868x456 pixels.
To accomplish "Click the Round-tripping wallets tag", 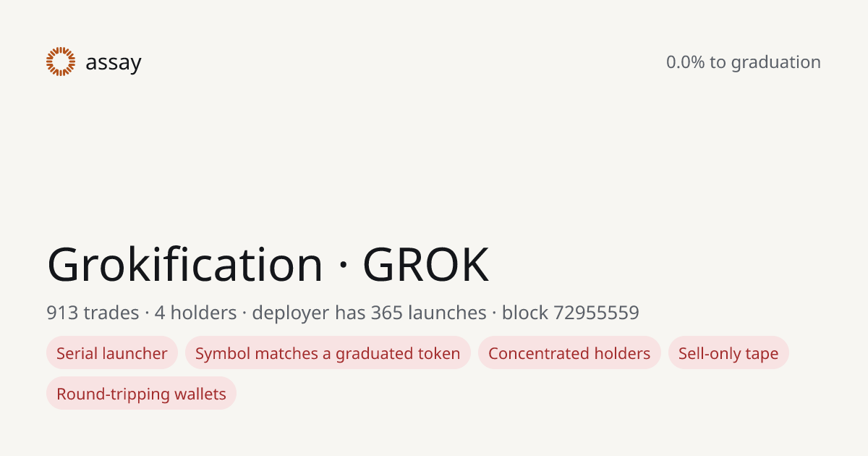I will pyautogui.click(x=141, y=394).
